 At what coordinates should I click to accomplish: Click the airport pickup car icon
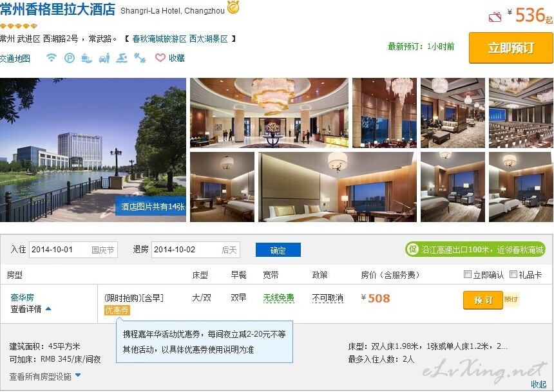(104, 58)
